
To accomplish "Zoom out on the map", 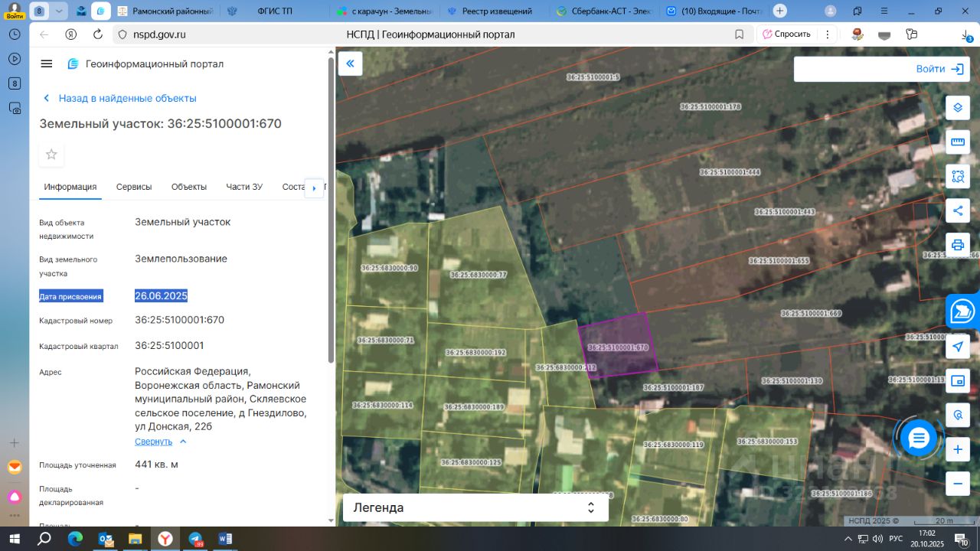I will tap(958, 484).
